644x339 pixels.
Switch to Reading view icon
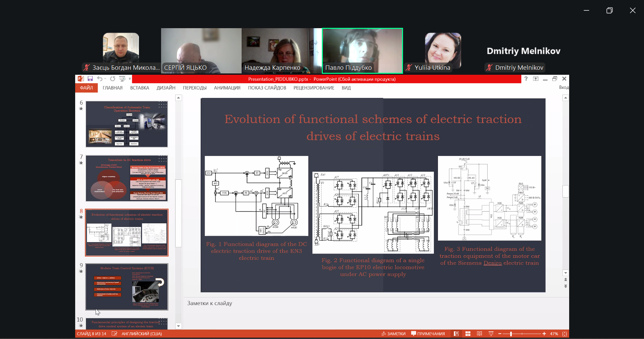coord(479,334)
